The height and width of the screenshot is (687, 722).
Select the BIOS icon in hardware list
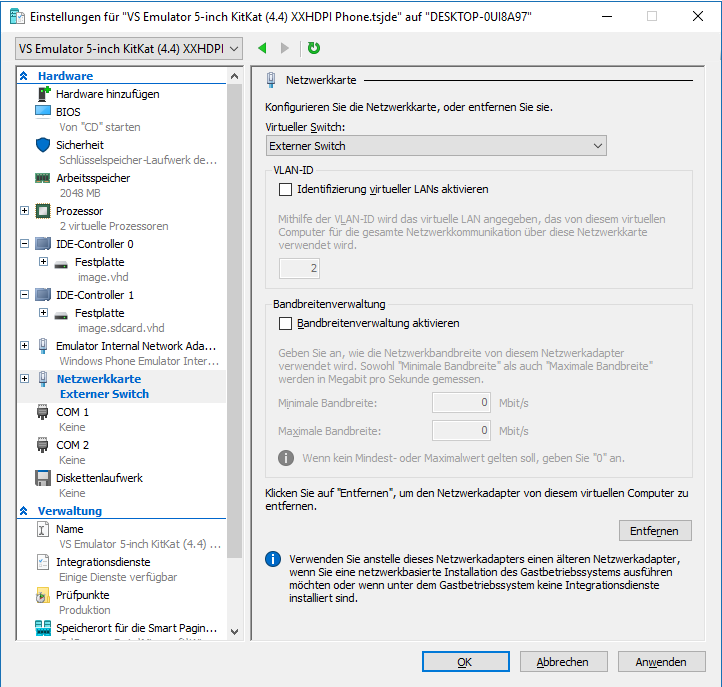pos(43,112)
